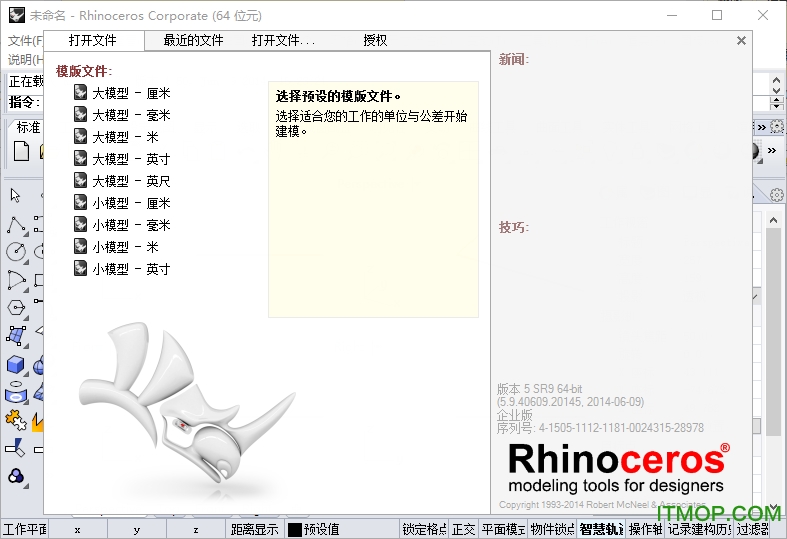Close the splash dialog with X button

point(741,41)
